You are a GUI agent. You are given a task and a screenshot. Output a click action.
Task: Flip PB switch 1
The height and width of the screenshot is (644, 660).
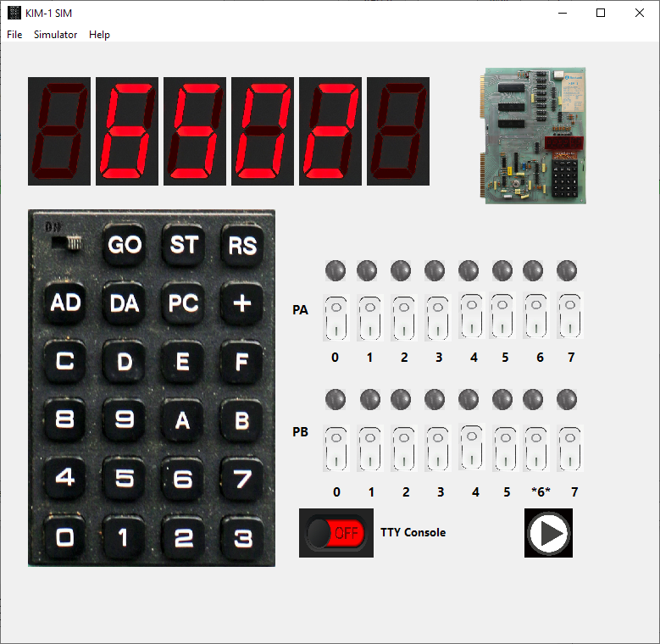370,448
